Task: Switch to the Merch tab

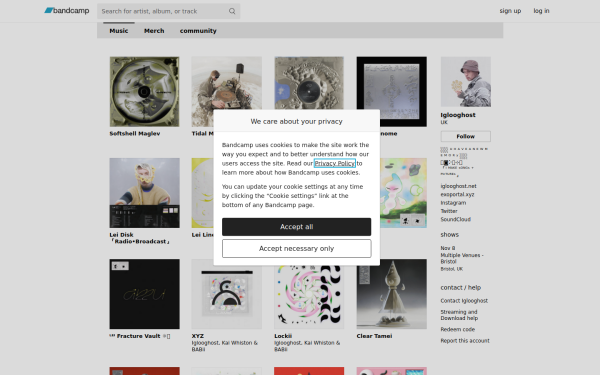Action: coord(154,31)
